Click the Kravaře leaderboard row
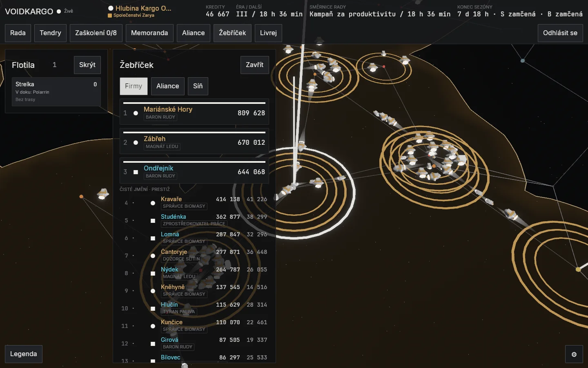The width and height of the screenshot is (588, 368). point(194,203)
